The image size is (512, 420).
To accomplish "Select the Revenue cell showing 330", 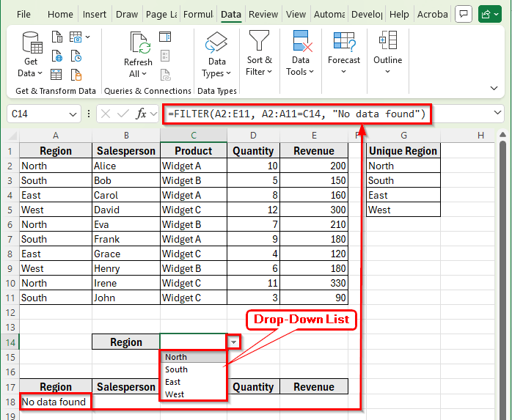I will click(x=314, y=283).
